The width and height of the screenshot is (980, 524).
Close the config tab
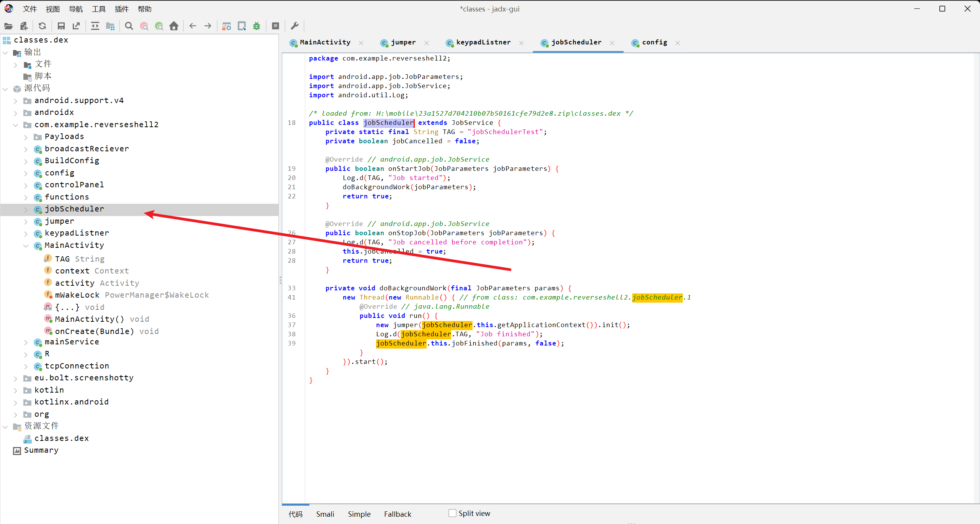pos(677,43)
